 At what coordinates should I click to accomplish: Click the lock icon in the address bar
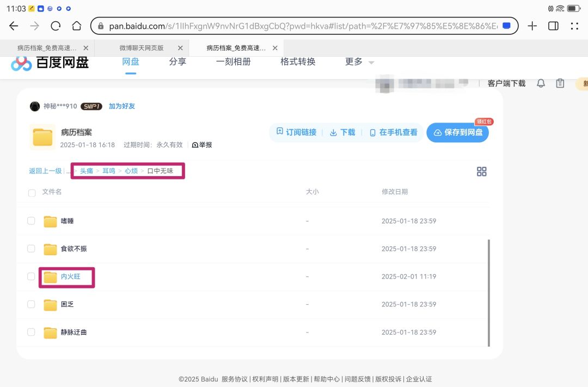coord(101,26)
